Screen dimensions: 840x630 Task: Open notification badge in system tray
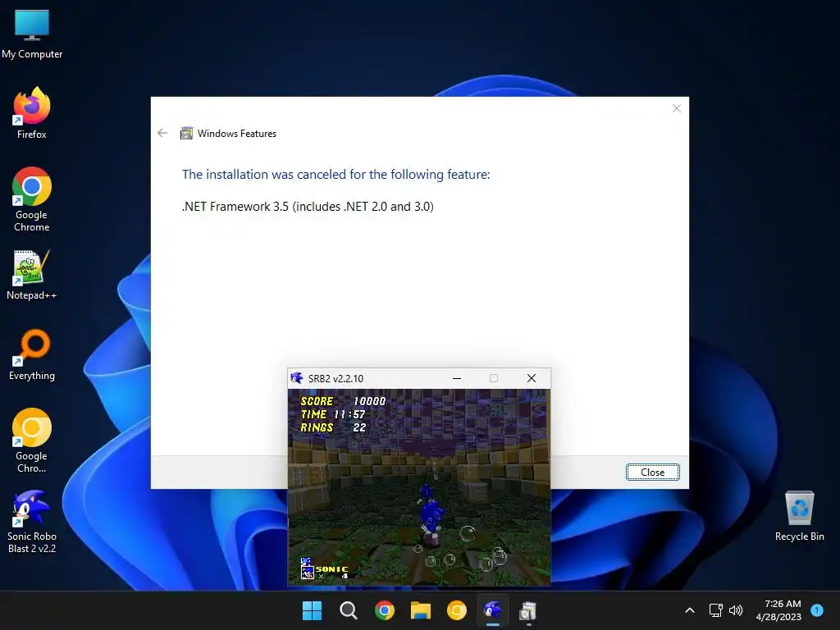tap(817, 610)
